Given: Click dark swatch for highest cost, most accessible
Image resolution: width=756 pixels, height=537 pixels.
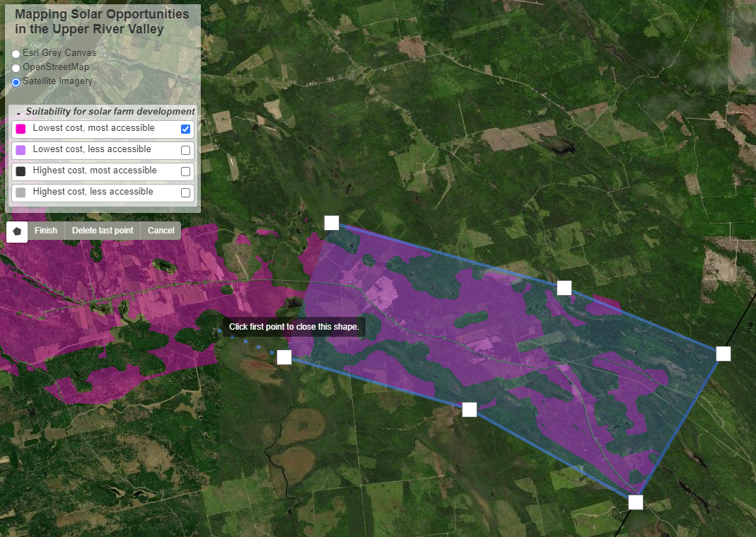Looking at the screenshot, I should [21, 171].
